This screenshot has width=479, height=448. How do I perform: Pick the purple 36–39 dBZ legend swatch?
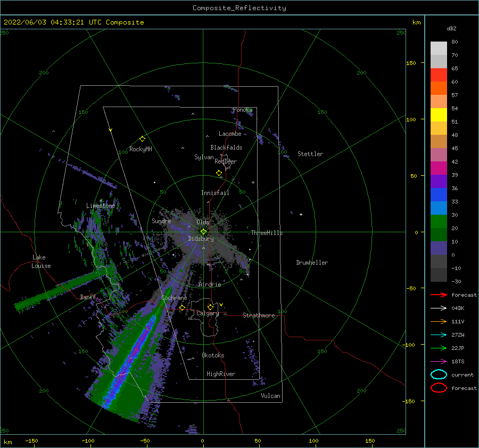[x=439, y=181]
